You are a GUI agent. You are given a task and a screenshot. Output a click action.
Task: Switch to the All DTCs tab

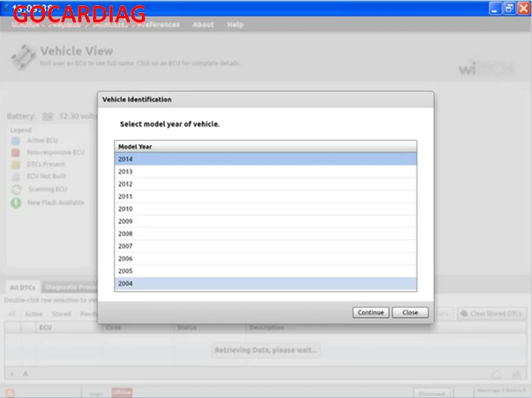[x=22, y=288]
